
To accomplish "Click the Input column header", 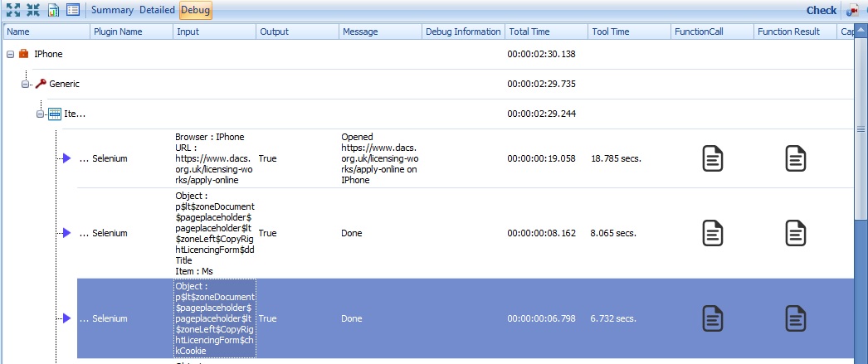I will point(215,32).
